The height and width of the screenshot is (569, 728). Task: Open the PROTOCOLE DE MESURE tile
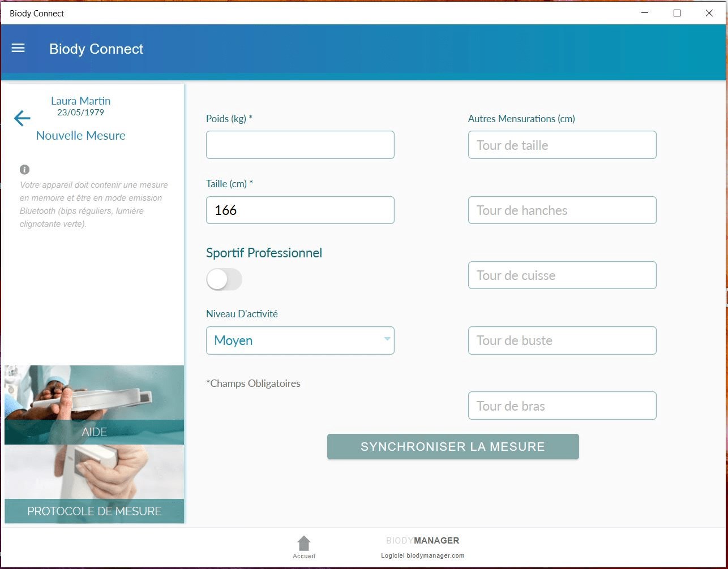click(94, 484)
